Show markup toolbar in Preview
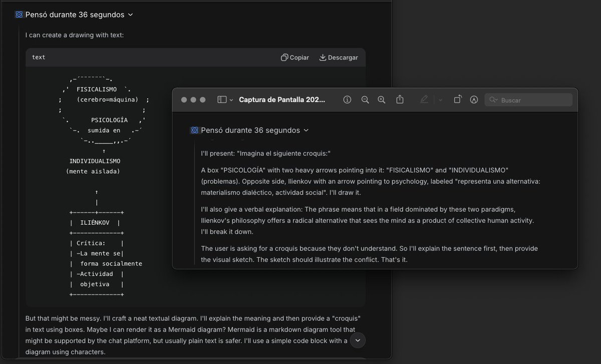 [474, 100]
